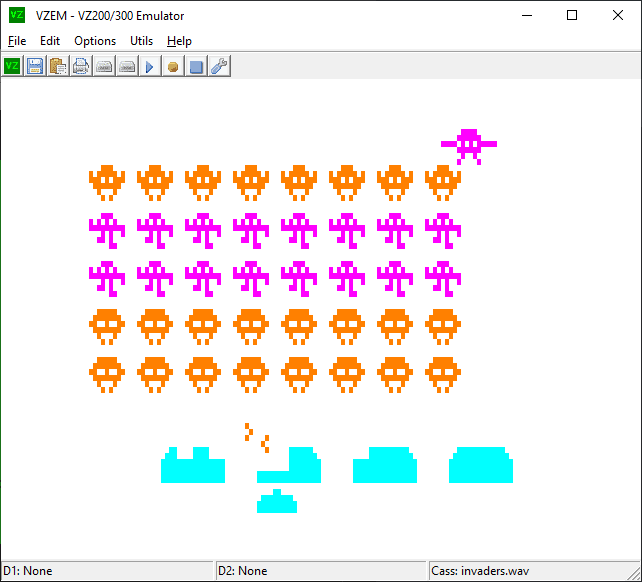Minimize the VZEM emulator window

click(527, 15)
